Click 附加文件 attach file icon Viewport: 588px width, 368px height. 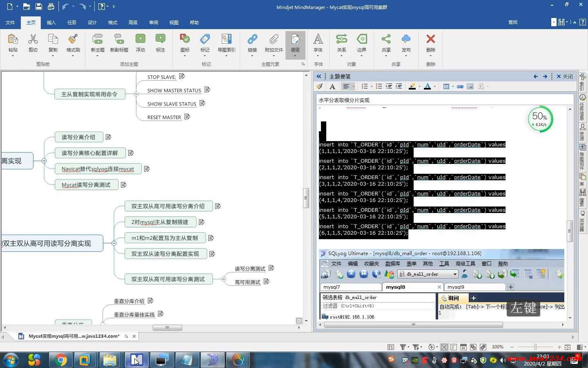[x=274, y=39]
